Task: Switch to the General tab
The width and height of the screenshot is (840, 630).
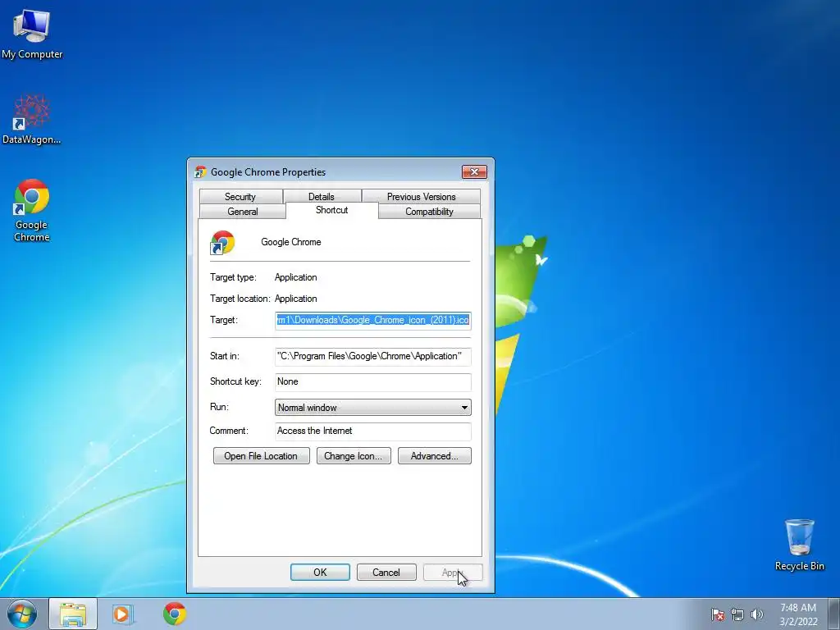Action: pyautogui.click(x=243, y=212)
